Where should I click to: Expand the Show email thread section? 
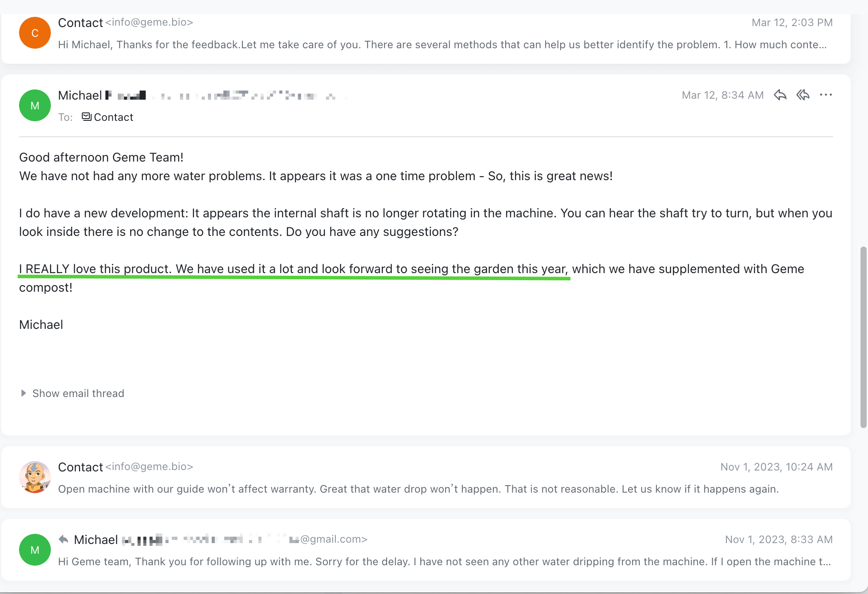click(x=78, y=393)
